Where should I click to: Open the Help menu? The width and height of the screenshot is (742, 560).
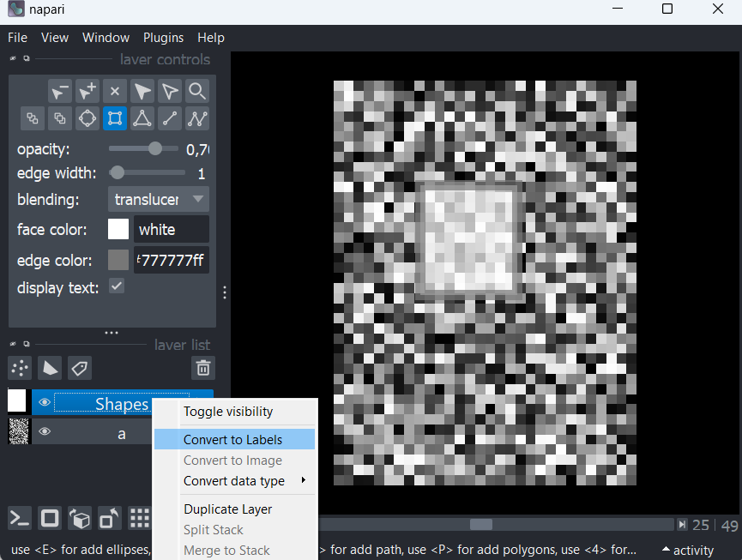[211, 38]
